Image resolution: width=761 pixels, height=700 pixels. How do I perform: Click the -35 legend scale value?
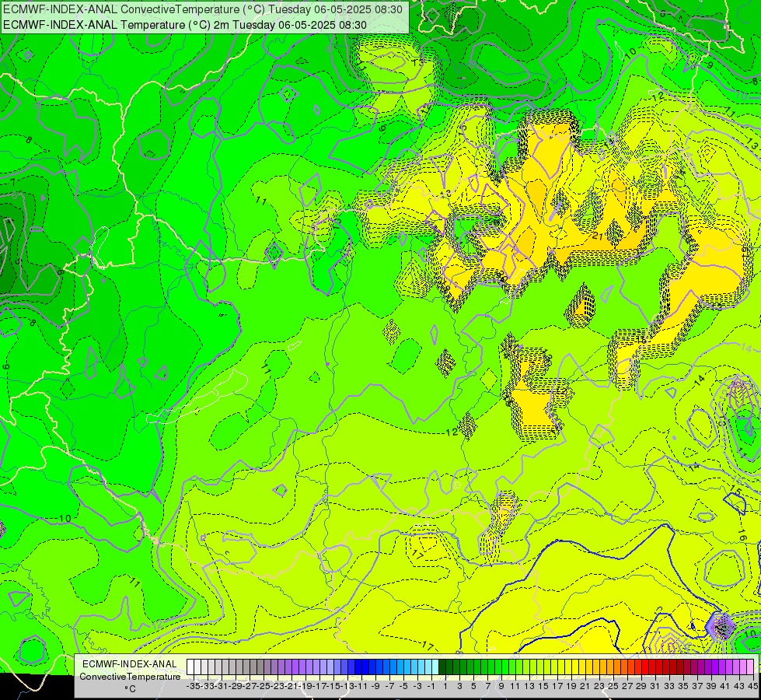pyautogui.click(x=194, y=686)
